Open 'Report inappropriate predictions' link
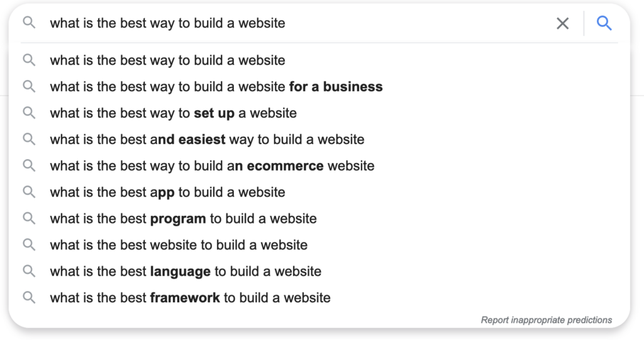 tap(547, 320)
